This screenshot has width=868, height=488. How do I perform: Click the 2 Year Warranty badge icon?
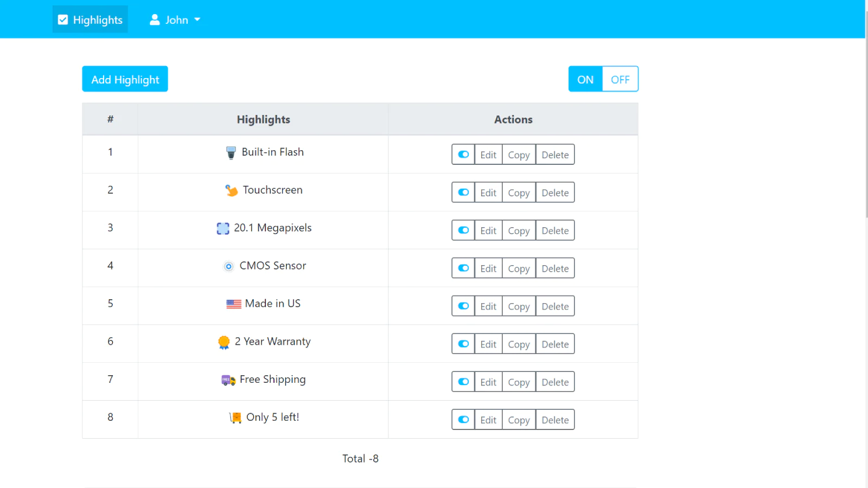[224, 342]
